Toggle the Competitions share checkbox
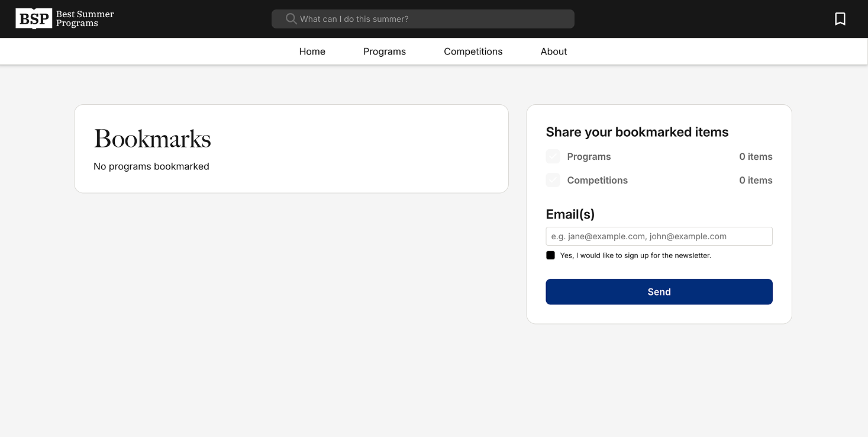Image resolution: width=868 pixels, height=437 pixels. 553,180
